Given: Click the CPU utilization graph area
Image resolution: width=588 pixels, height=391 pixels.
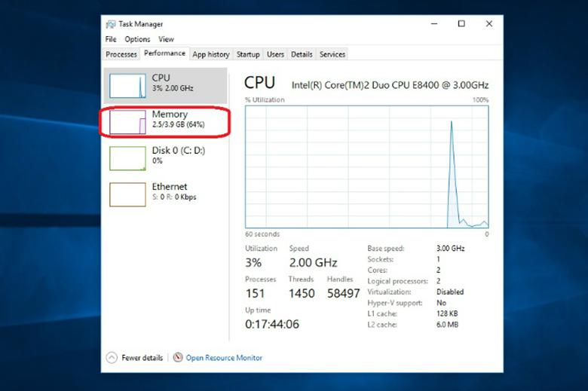Looking at the screenshot, I should click(x=366, y=166).
